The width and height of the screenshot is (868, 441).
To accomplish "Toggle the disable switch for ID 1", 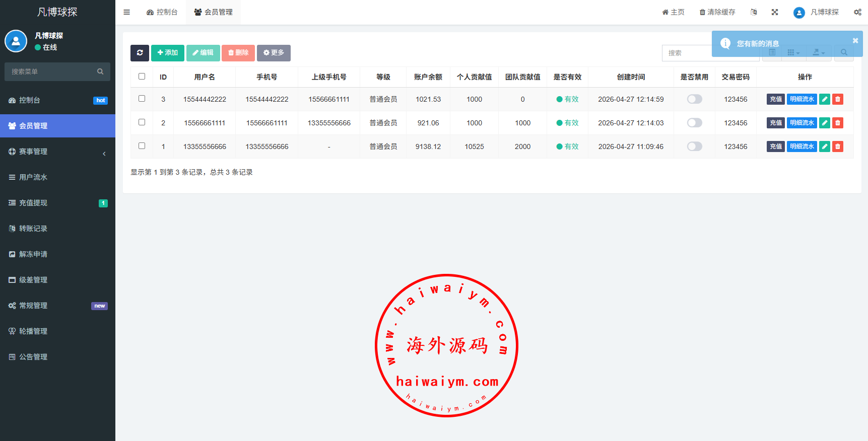I will [694, 146].
